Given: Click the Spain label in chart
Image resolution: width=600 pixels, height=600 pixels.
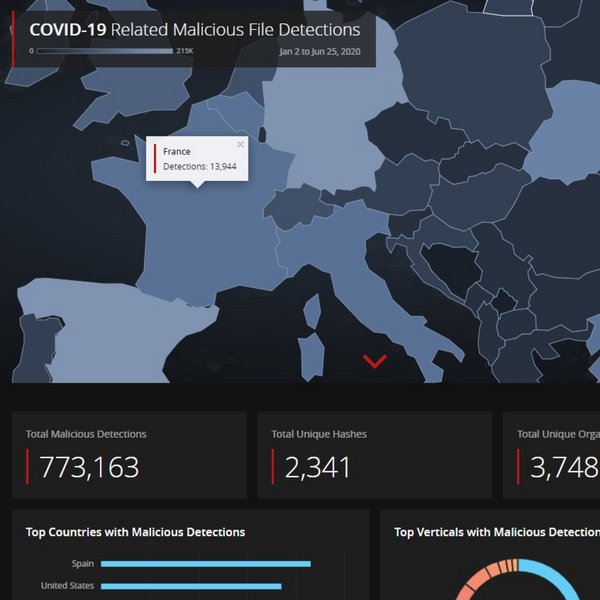Looking at the screenshot, I should coord(83,564).
